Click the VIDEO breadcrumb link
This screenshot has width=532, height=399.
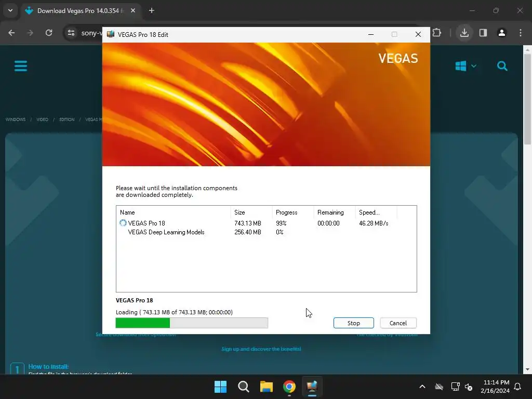[x=43, y=119]
